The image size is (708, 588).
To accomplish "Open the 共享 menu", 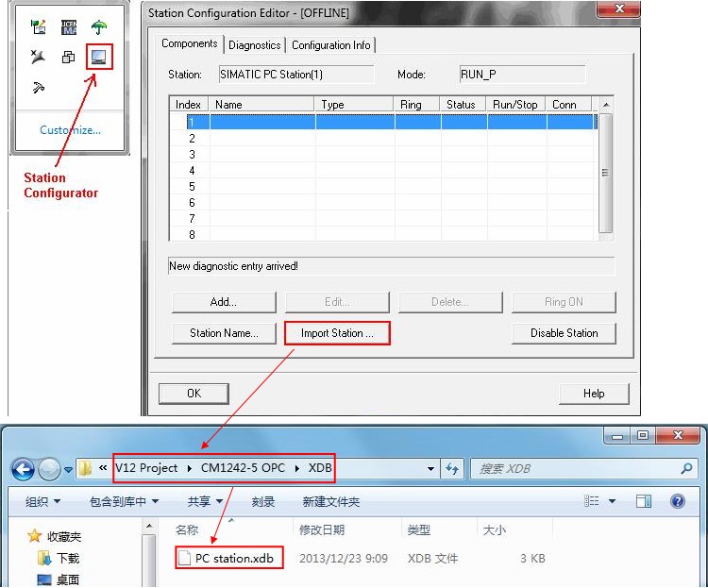I will pyautogui.click(x=206, y=502).
